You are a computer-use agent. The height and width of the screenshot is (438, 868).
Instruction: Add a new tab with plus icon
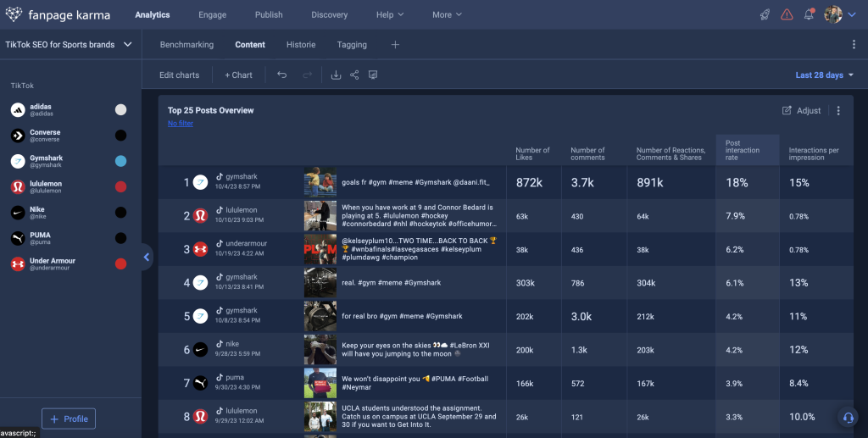pyautogui.click(x=395, y=45)
